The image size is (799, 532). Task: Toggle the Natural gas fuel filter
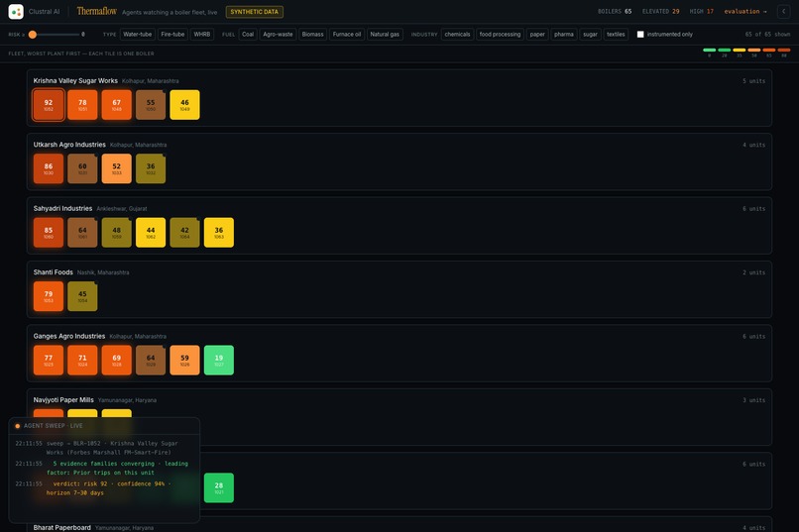(x=385, y=34)
